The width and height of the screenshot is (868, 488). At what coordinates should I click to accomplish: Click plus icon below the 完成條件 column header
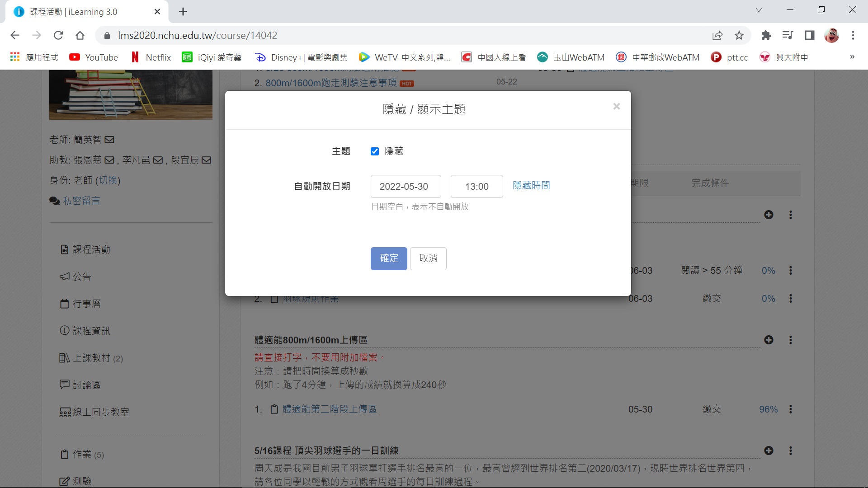pyautogui.click(x=769, y=215)
